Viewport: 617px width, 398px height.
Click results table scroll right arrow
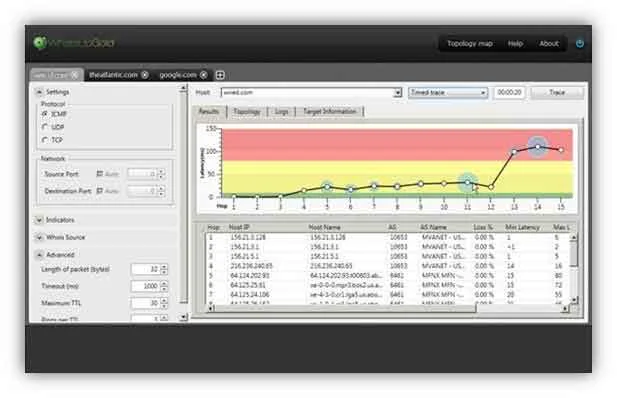pos(565,308)
